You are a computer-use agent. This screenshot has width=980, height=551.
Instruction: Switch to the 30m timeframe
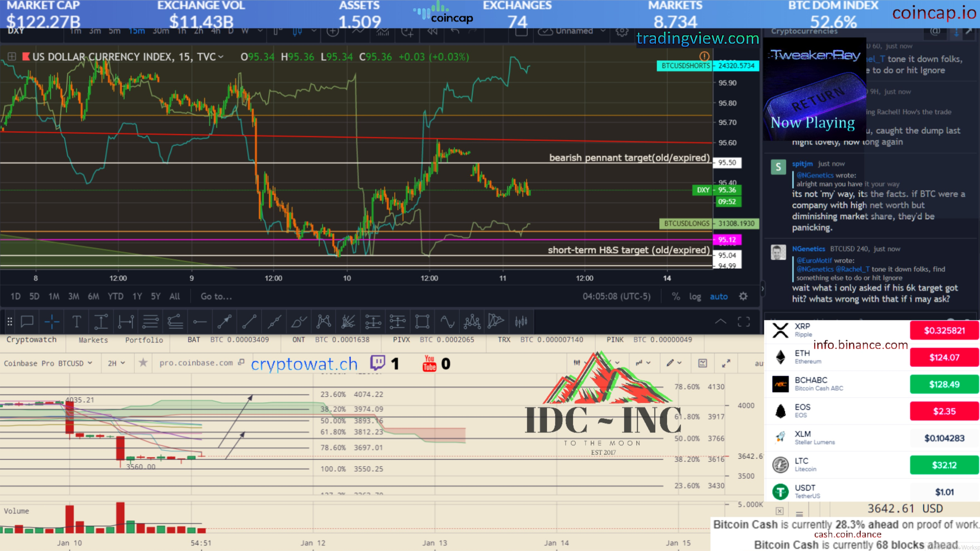(161, 31)
